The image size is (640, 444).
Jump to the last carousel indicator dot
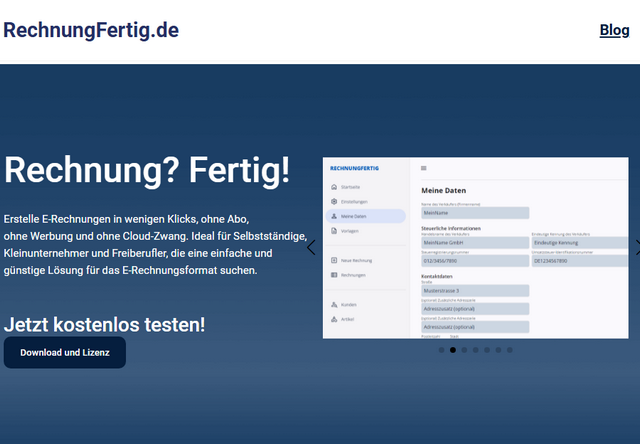pos(510,350)
